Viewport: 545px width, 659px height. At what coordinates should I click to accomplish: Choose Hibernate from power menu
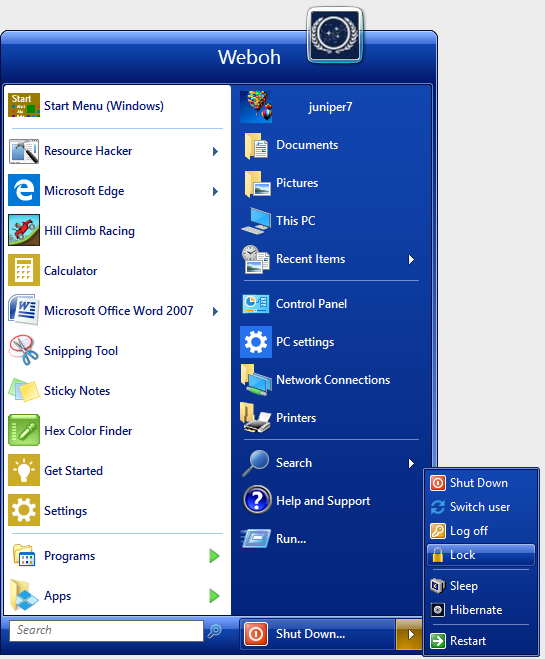pyautogui.click(x=481, y=610)
